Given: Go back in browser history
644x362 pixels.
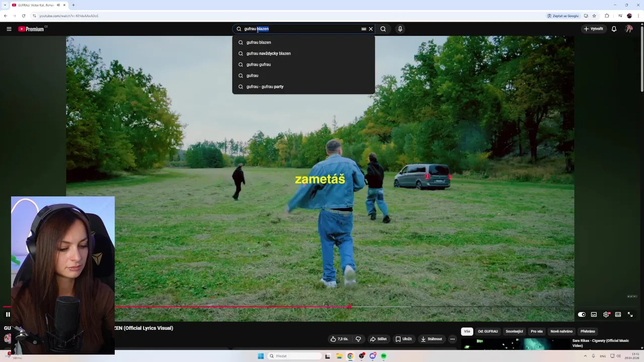Looking at the screenshot, I should [6, 16].
